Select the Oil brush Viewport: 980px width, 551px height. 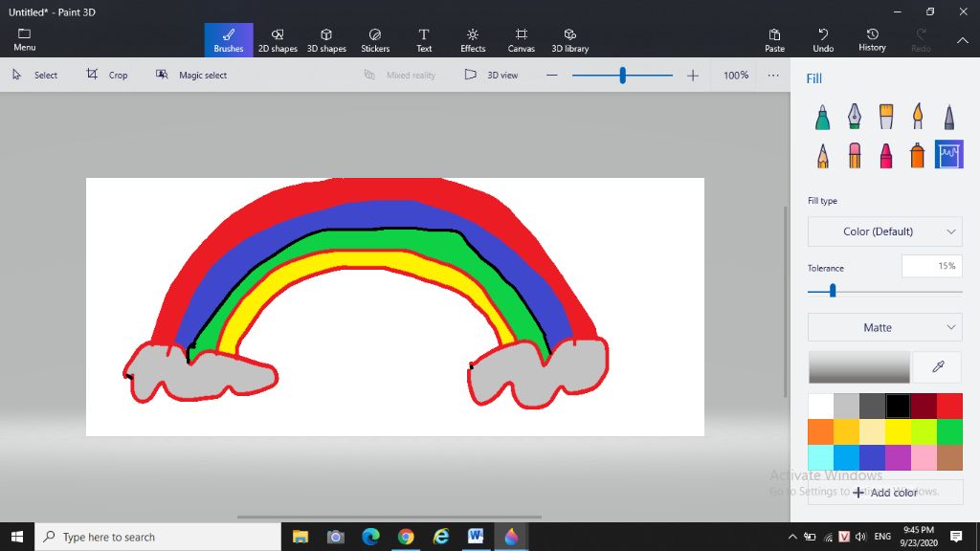886,117
